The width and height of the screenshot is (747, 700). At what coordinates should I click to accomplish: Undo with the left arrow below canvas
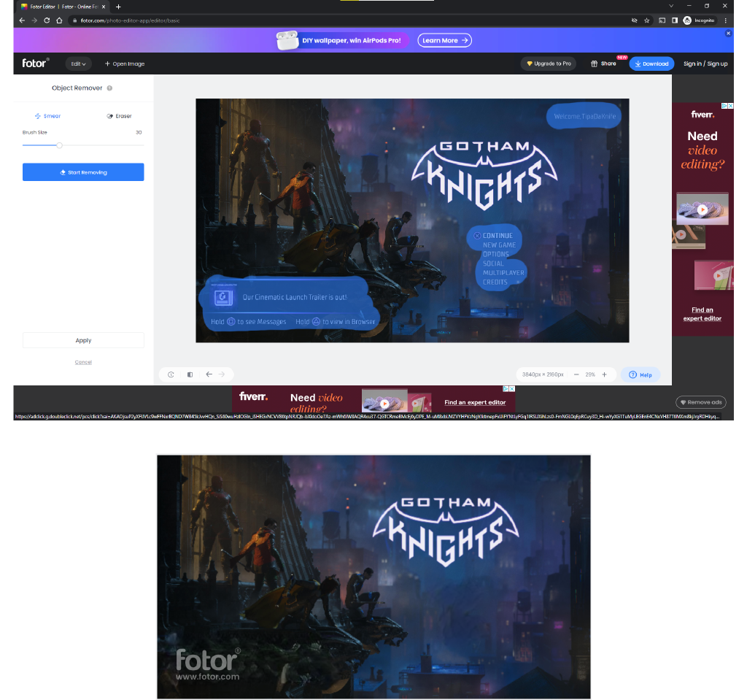point(209,374)
